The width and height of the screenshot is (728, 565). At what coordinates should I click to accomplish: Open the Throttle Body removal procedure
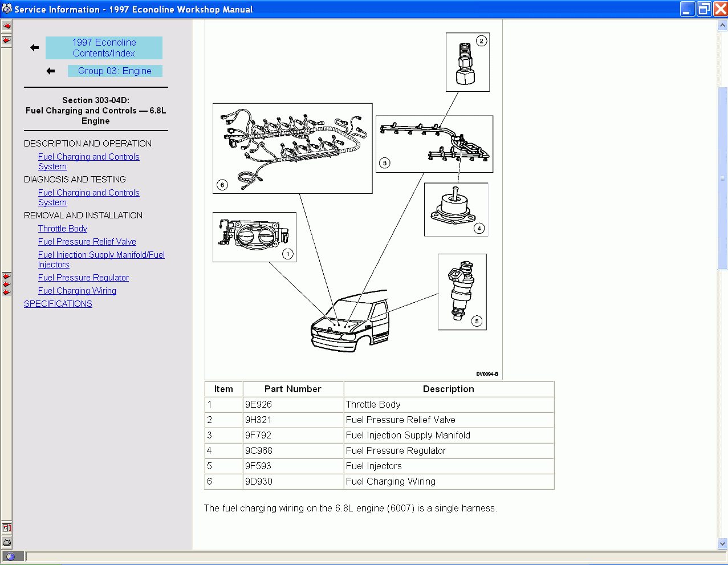click(63, 229)
